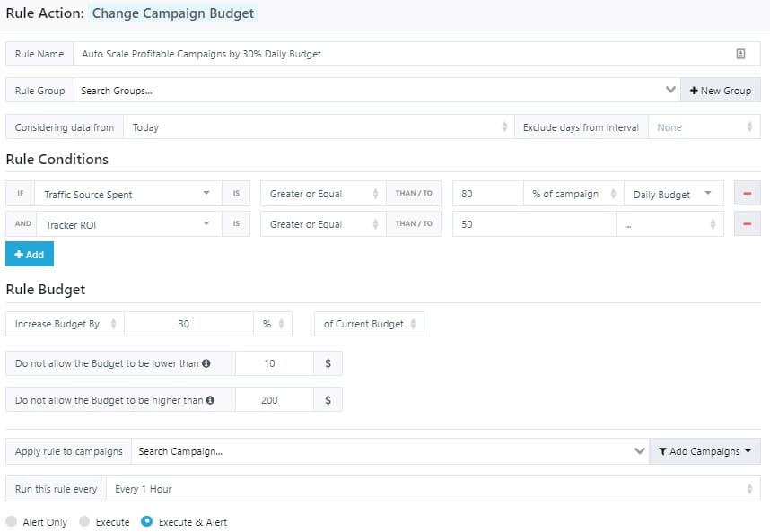Select the Alert Only radio option
Viewport: 770px width, 532px height.
(12, 521)
